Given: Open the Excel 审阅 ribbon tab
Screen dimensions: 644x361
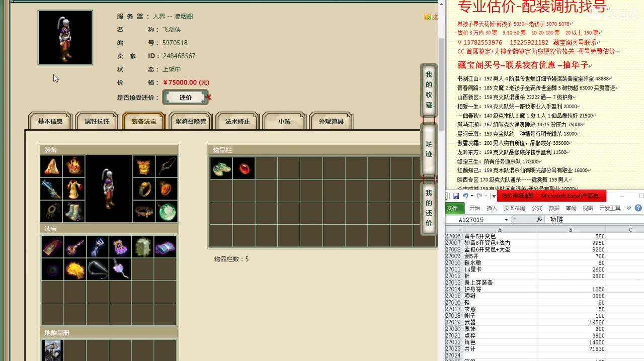Looking at the screenshot, I should pyautogui.click(x=571, y=208).
